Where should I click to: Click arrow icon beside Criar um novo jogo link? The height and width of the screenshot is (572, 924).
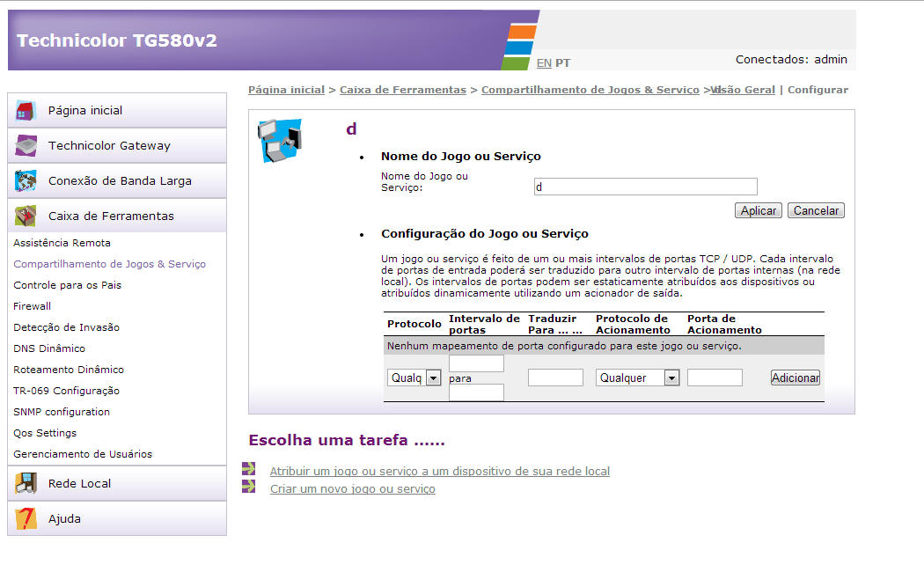click(x=249, y=487)
